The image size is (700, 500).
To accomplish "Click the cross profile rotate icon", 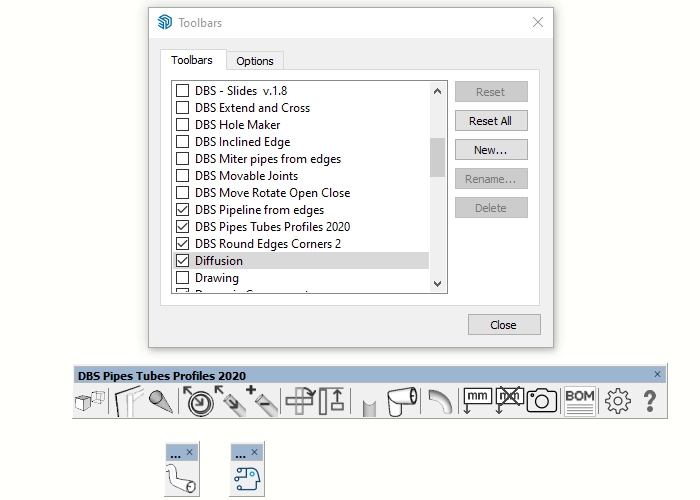I will coord(300,401).
